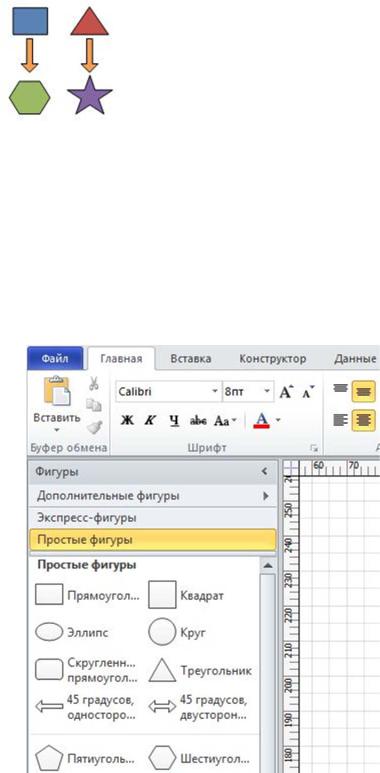Open the font color dropdown arrow

pos(278,421)
